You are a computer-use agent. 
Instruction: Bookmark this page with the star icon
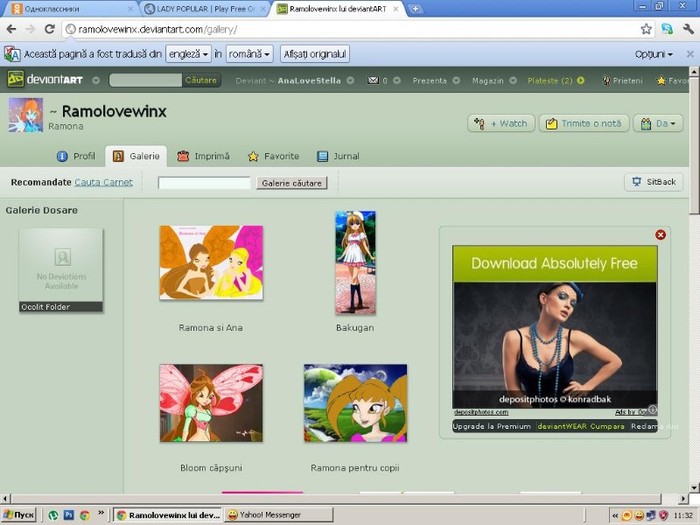coord(646,29)
